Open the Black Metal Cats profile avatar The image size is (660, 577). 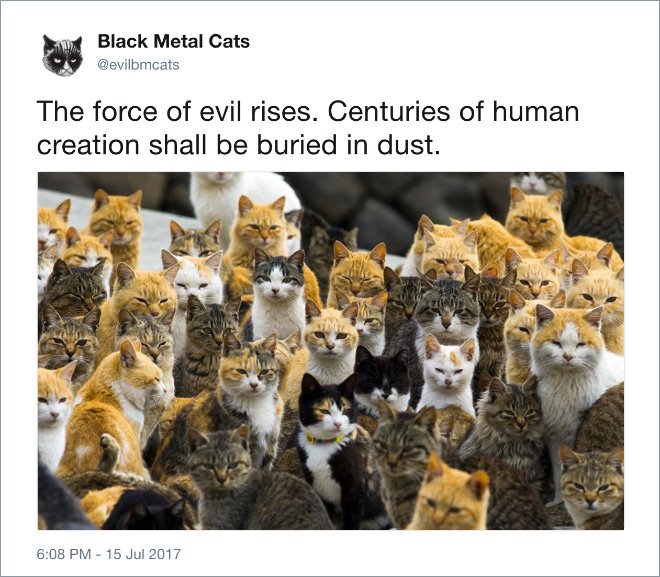62,55
